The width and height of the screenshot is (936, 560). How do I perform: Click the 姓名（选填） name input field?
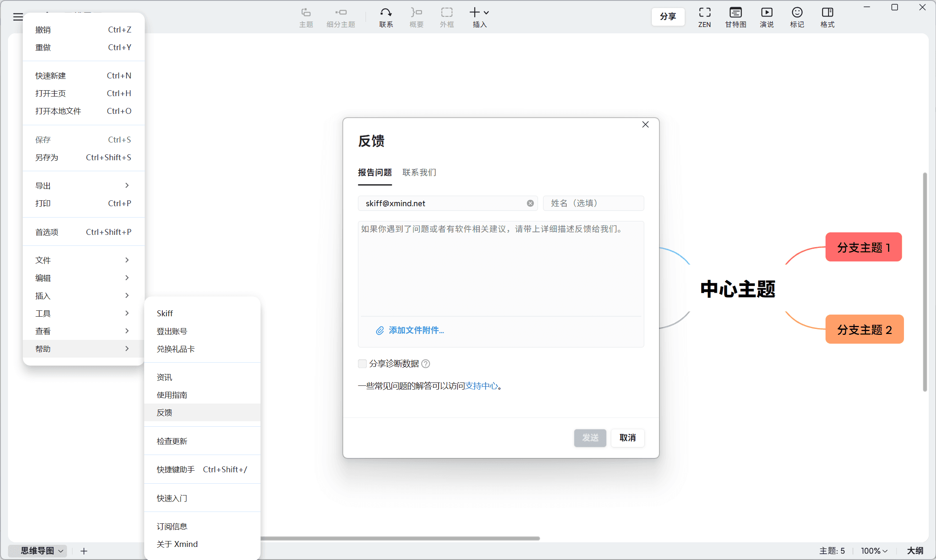coord(593,203)
